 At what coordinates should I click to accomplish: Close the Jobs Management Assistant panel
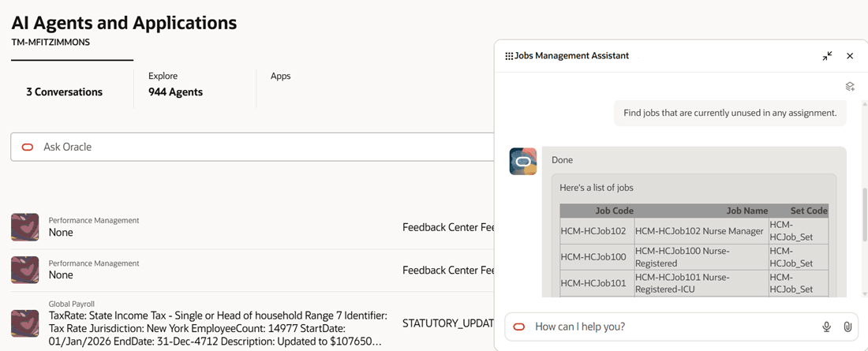(850, 56)
